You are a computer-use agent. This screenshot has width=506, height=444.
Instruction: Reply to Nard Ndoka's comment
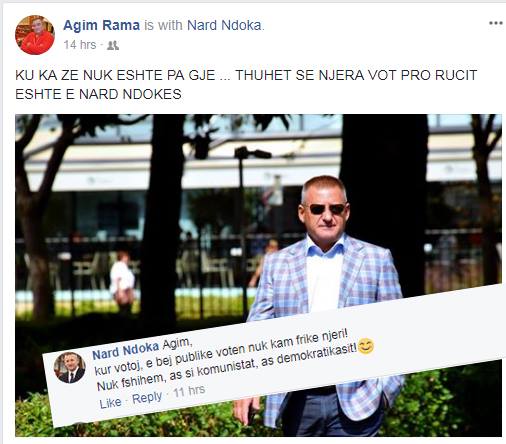[147, 397]
